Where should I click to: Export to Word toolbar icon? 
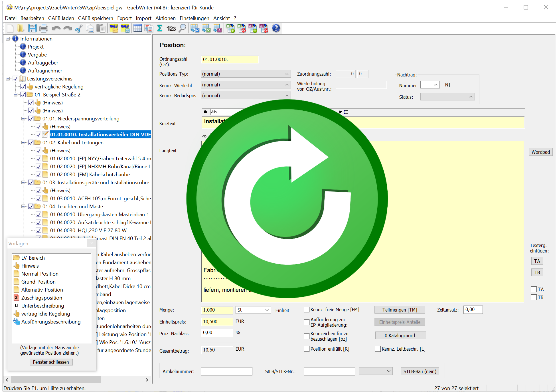[195, 28]
